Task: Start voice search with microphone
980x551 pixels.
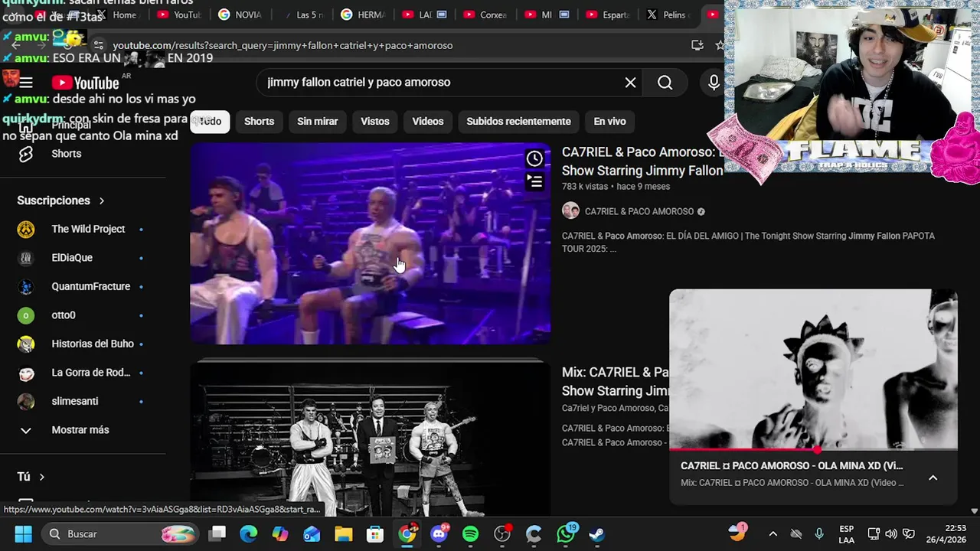Action: [x=714, y=83]
